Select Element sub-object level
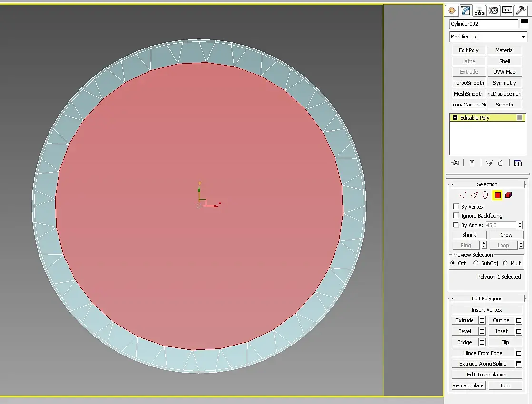Image resolution: width=532 pixels, height=404 pixels. 508,195
